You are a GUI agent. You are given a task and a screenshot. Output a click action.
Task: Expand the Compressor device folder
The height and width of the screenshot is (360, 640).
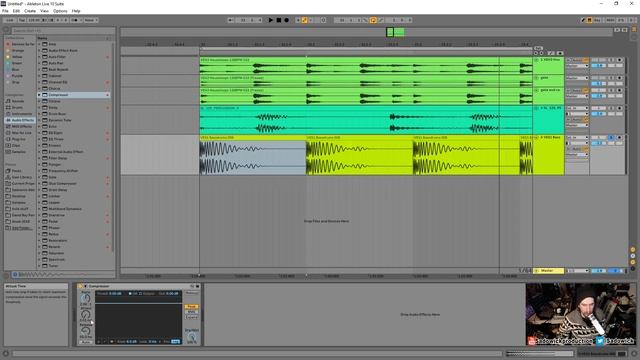point(40,95)
